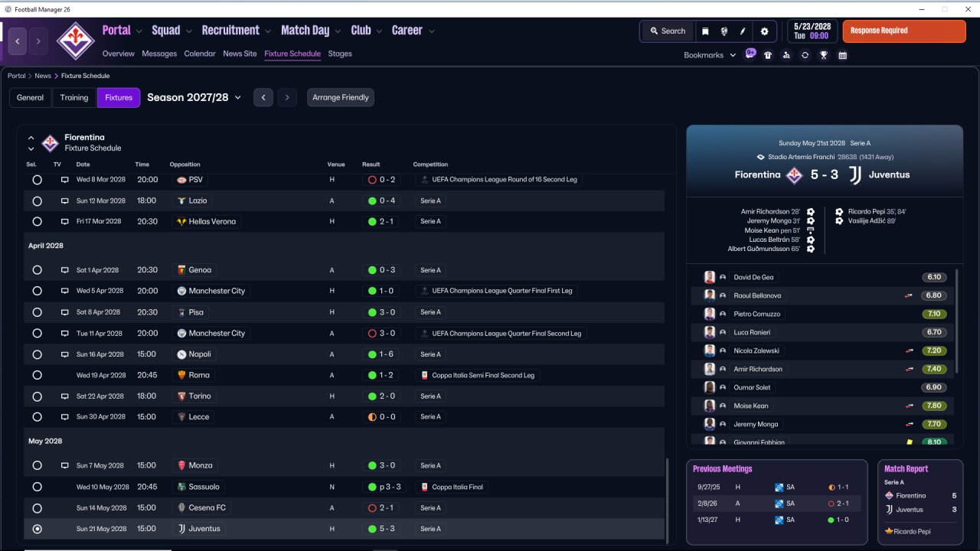Expand the Recruitment menu chevron
This screenshot has height=551, width=980.
[268, 31]
